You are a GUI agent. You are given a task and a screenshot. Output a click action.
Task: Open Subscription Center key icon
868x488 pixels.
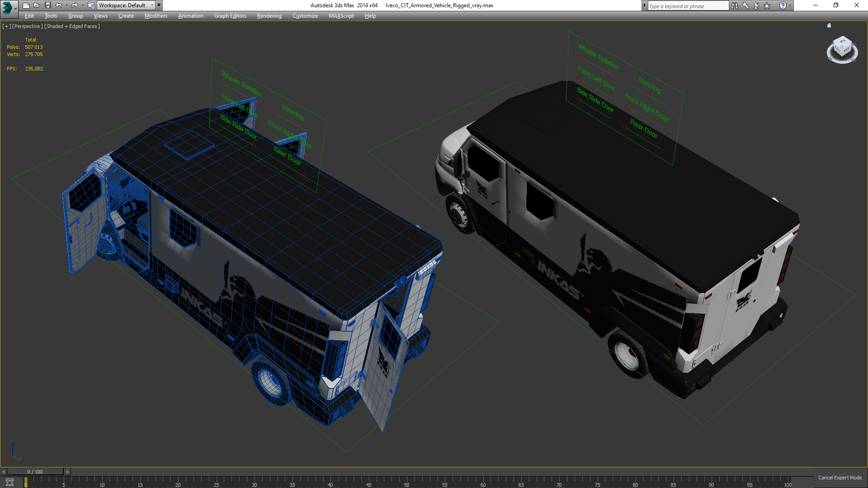pos(745,5)
